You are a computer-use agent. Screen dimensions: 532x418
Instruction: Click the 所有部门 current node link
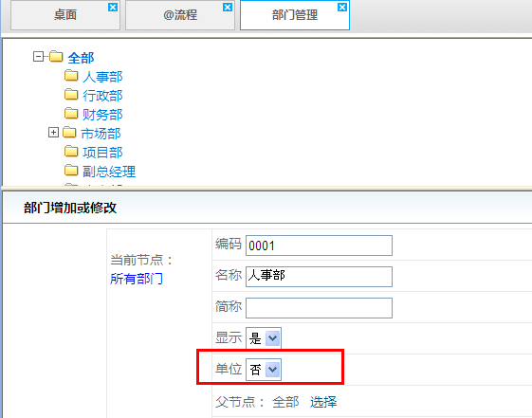tap(137, 279)
